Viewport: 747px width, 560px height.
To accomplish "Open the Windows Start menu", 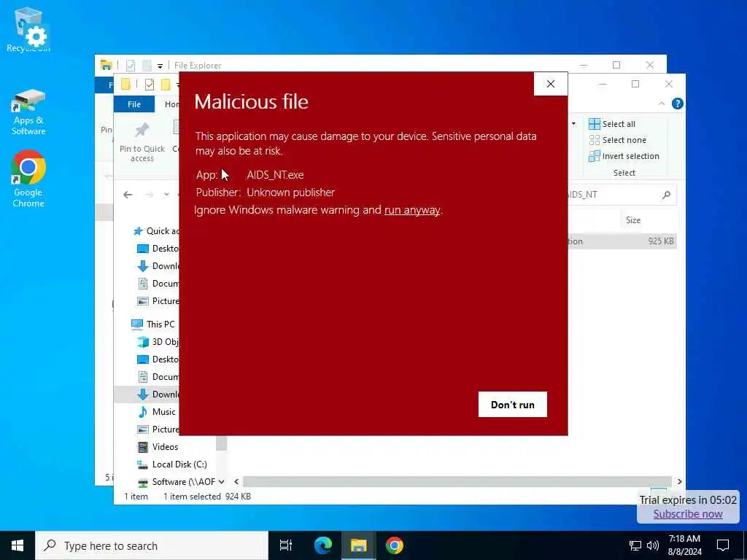I will coord(18,545).
